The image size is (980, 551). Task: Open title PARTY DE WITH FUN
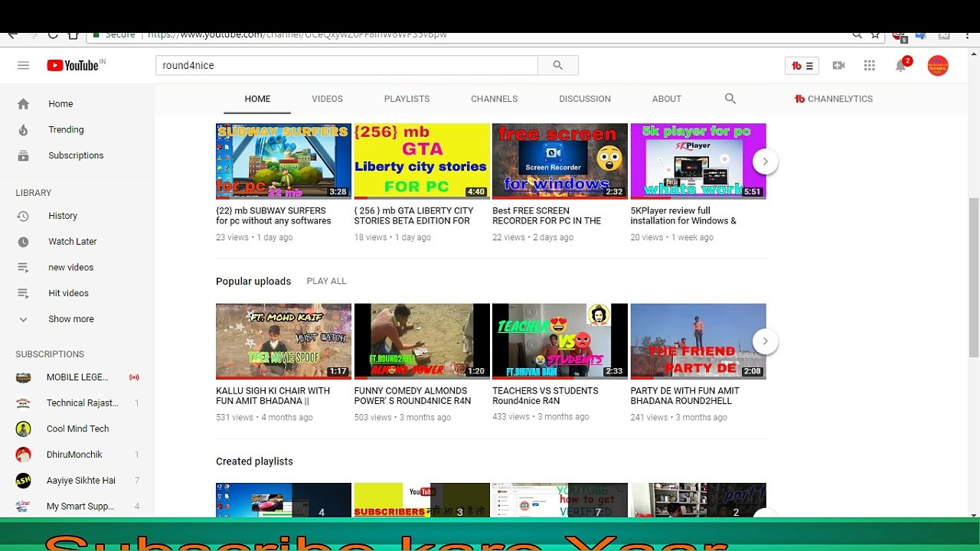684,396
